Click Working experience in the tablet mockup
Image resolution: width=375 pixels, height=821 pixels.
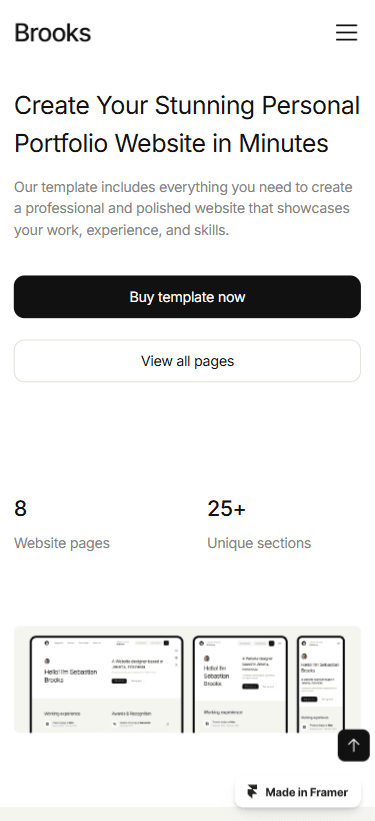pos(223,712)
